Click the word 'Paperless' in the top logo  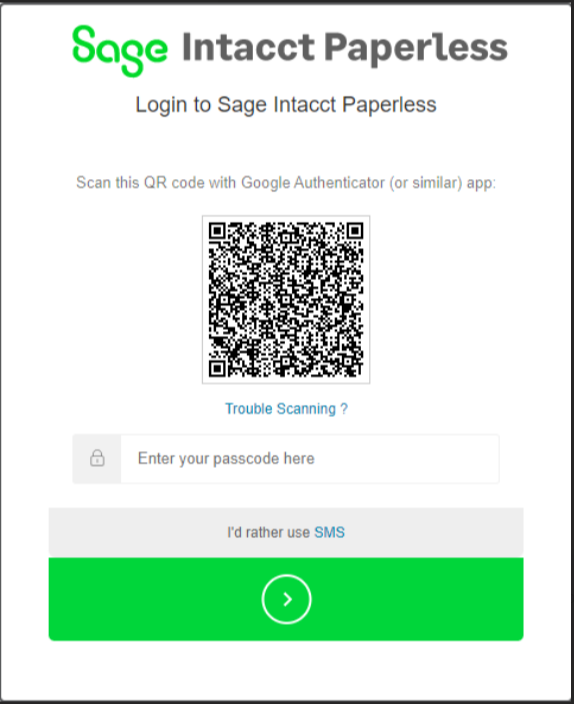click(x=416, y=48)
